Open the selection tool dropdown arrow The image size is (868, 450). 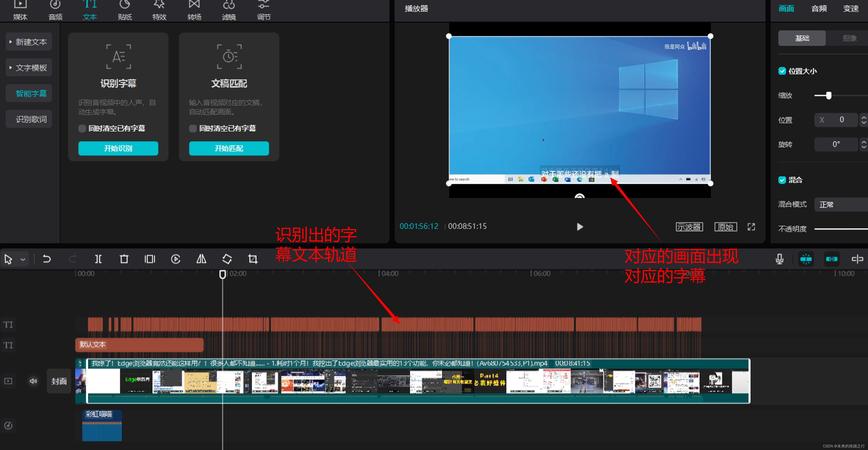(23, 259)
